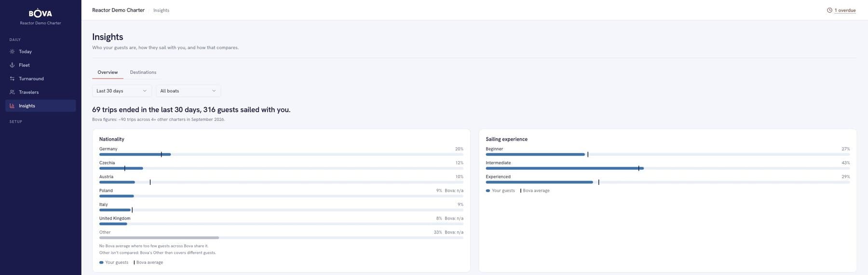Click the Nationality card heading
This screenshot has width=868, height=275.
[x=112, y=139]
